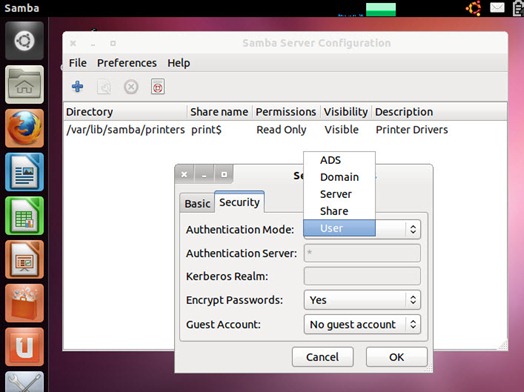Image resolution: width=524 pixels, height=392 pixels.
Task: Click the green progress bar in top panel
Action: point(381,9)
